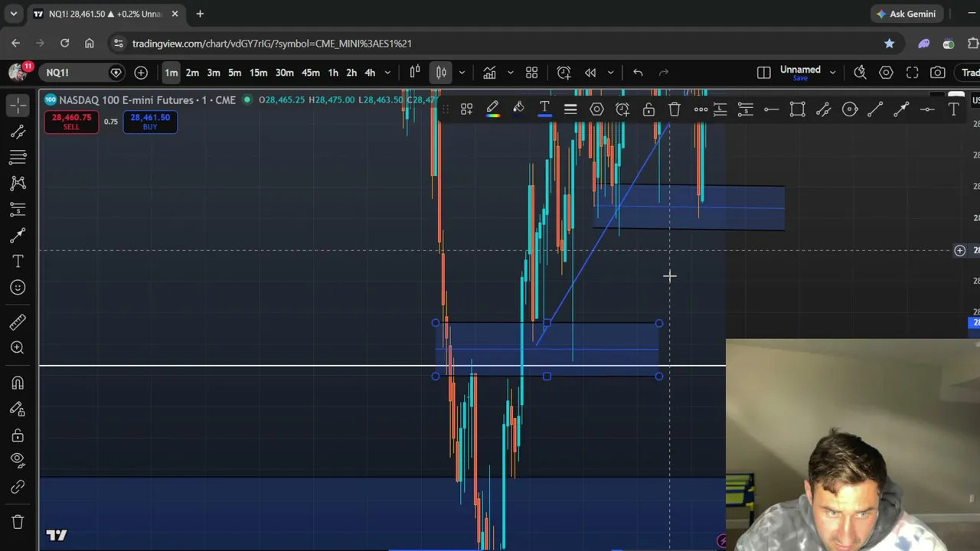Switch to the 3m timeframe
Screen dimensions: 980x551
[214, 73]
